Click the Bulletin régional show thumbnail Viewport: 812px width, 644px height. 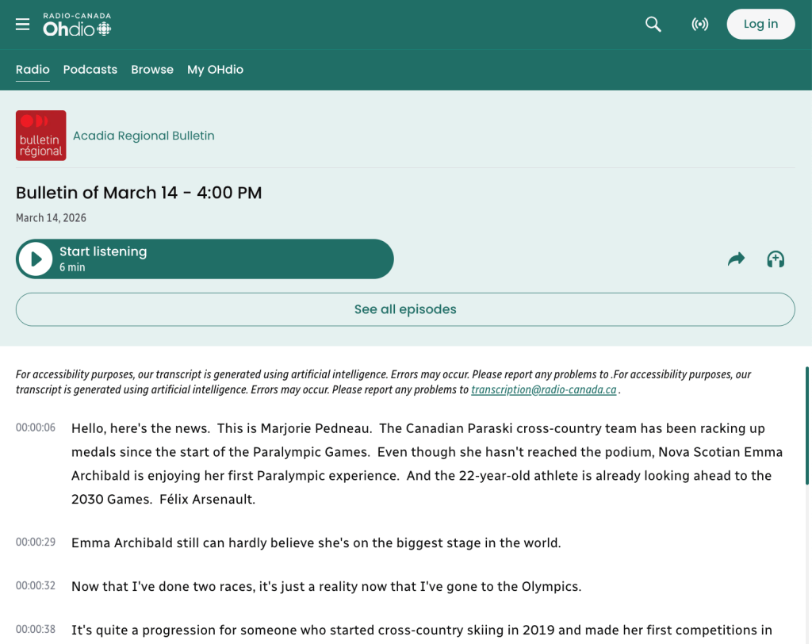pos(40,136)
